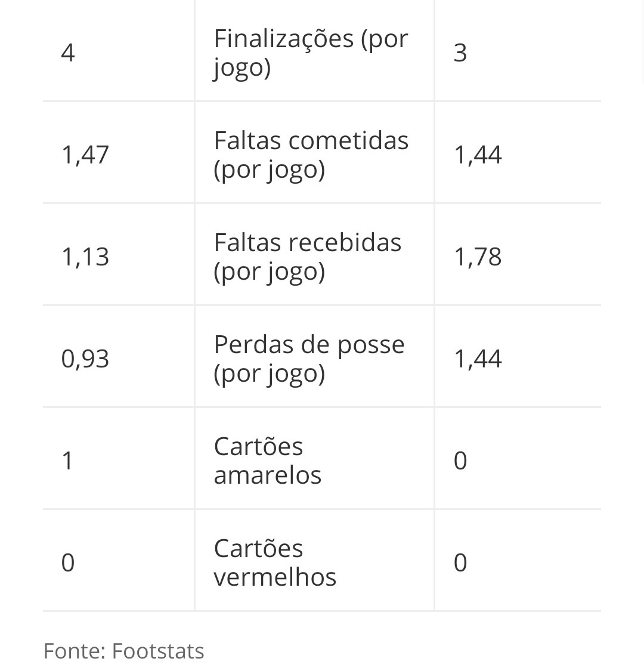Viewport: 644px width, 671px height.
Task: Select right value 0 for Cartões amarelos
Action: tap(460, 461)
